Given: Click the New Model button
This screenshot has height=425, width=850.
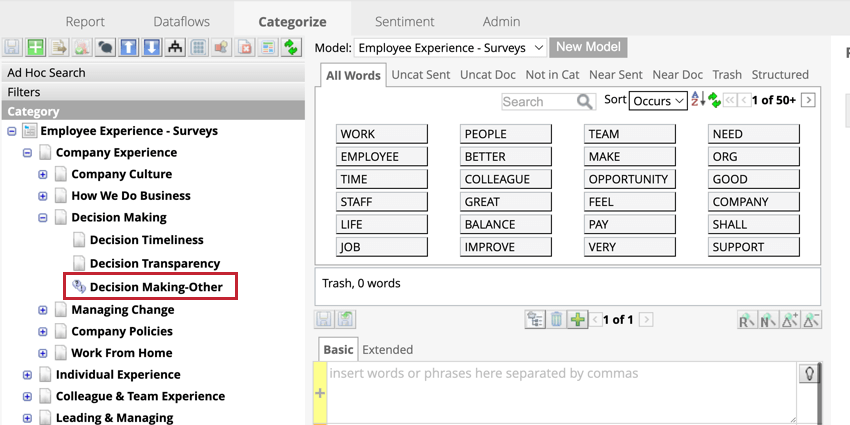Looking at the screenshot, I should pos(588,47).
